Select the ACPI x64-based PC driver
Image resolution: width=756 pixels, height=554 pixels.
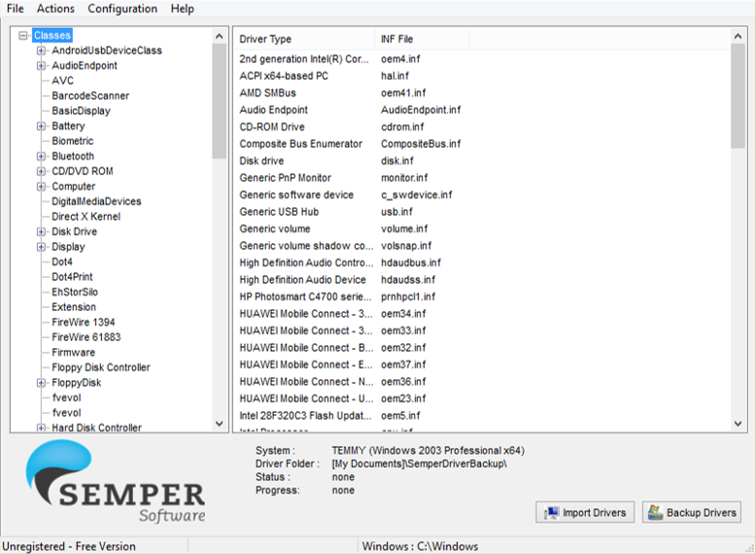(x=284, y=76)
